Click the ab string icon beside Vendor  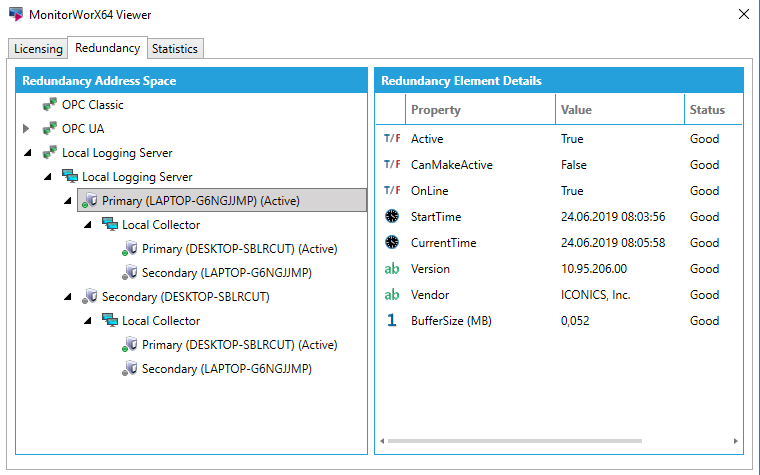(x=392, y=295)
